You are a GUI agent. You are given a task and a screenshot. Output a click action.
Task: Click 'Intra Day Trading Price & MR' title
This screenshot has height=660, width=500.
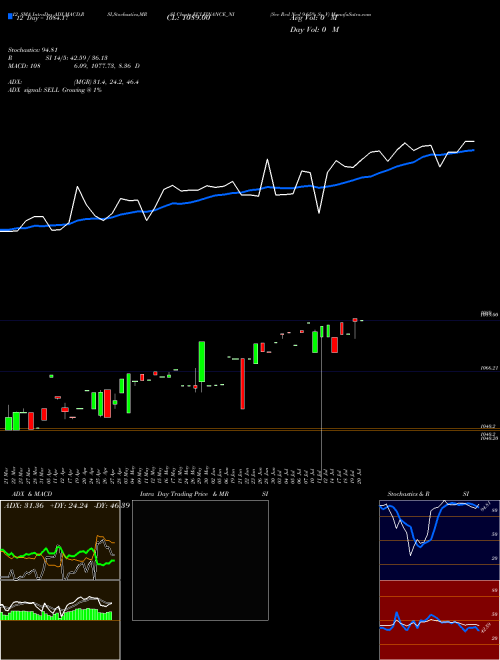click(x=185, y=494)
